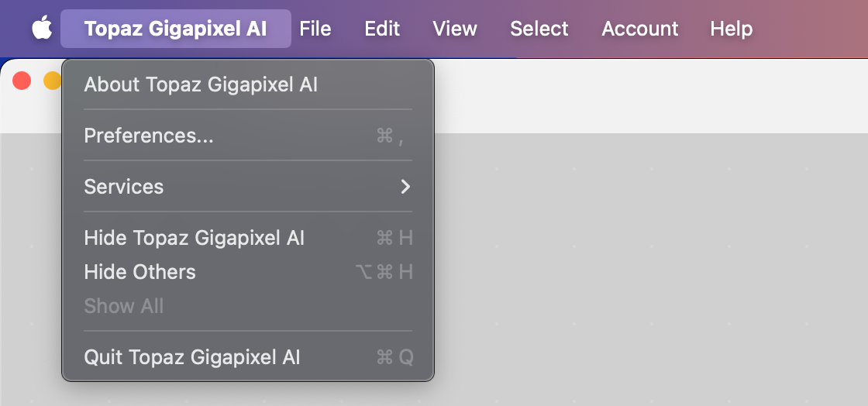Open the View menu
This screenshot has width=868, height=406.
tap(454, 28)
